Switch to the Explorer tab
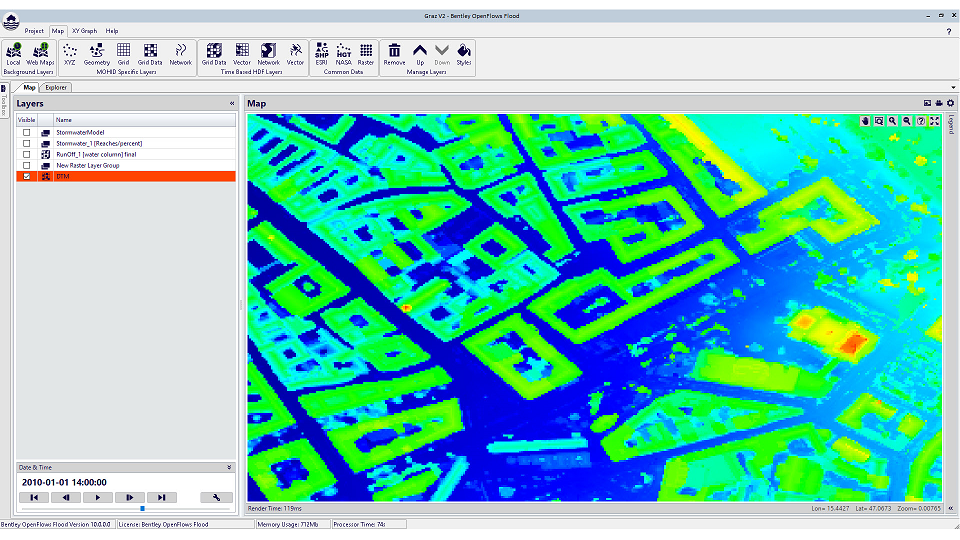 tap(56, 88)
